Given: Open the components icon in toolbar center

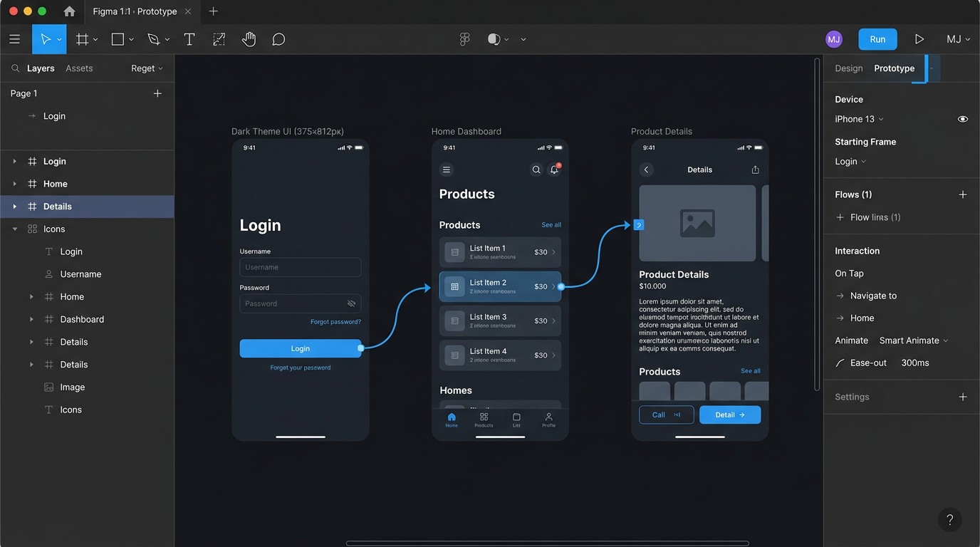Looking at the screenshot, I should tap(465, 39).
